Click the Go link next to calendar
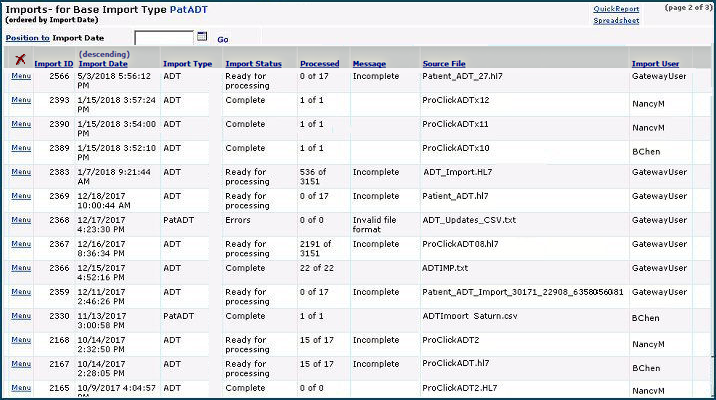Viewport: 716px width, 400px height. [223, 39]
